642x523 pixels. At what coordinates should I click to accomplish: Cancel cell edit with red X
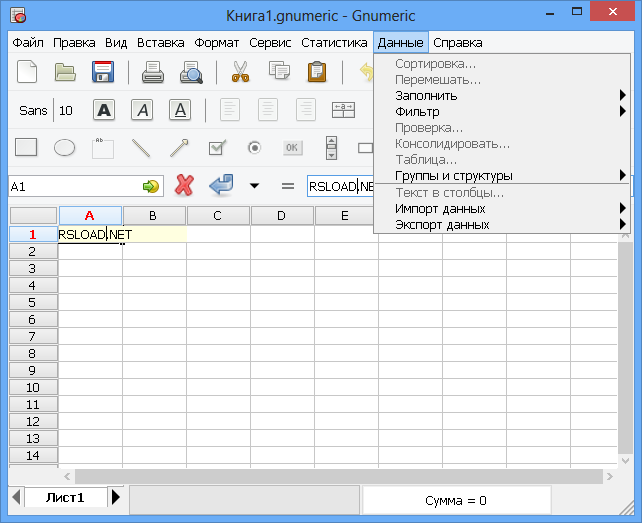(184, 186)
